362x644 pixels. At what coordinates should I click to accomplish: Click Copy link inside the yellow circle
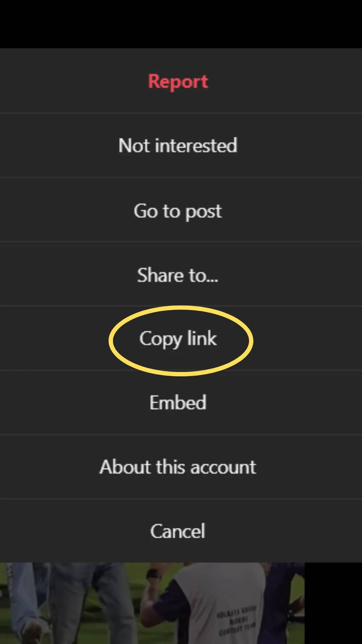pos(178,339)
